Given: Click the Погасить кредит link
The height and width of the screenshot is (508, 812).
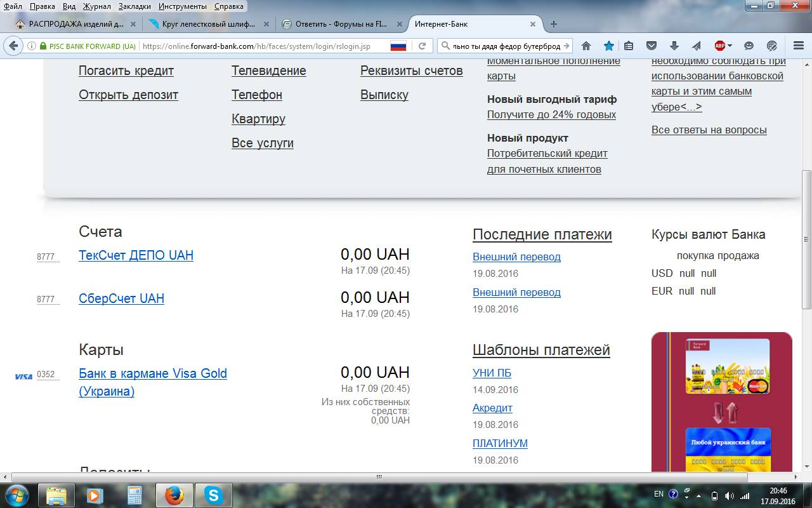Looking at the screenshot, I should (x=126, y=70).
